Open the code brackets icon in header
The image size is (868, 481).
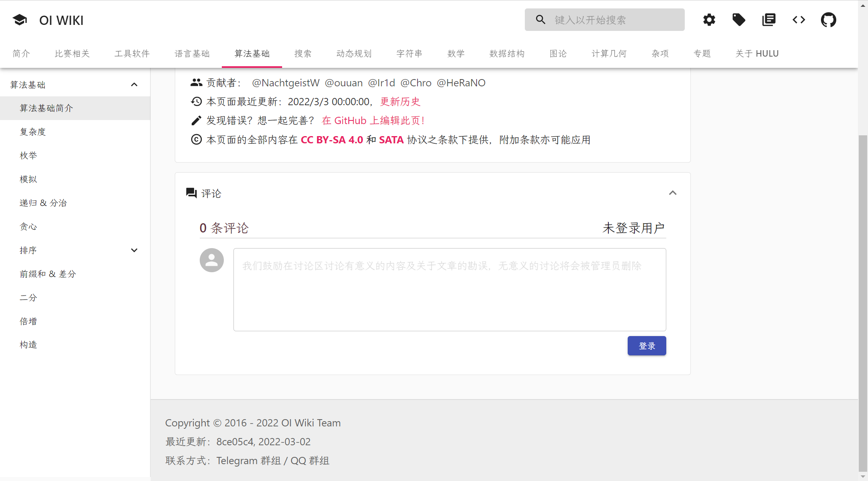point(798,19)
